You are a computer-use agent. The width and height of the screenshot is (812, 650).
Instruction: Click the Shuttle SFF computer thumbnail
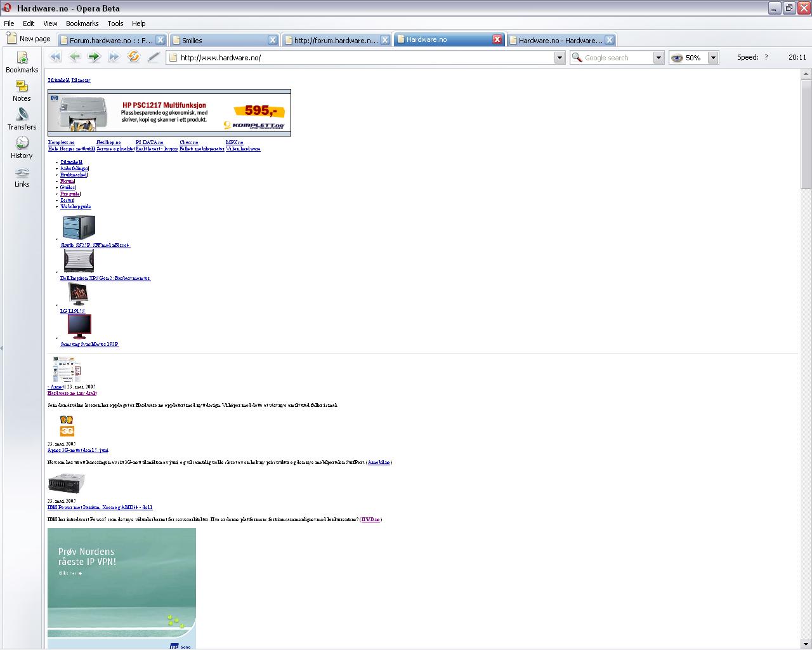click(79, 227)
